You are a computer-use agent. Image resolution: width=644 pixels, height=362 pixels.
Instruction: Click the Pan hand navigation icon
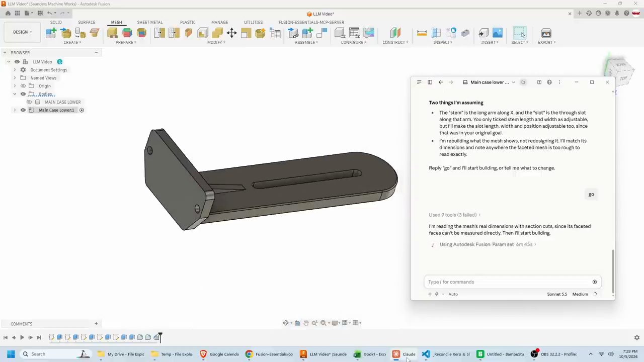click(x=306, y=323)
